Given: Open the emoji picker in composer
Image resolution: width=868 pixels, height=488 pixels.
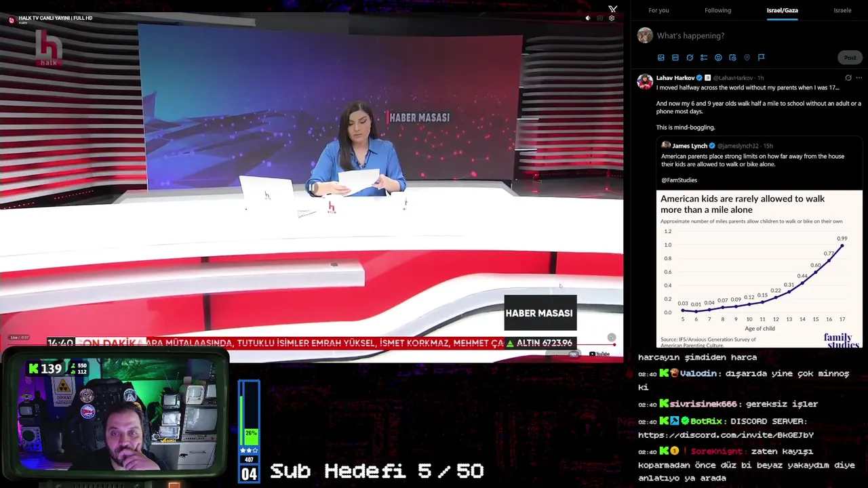Looking at the screenshot, I should coord(718,58).
